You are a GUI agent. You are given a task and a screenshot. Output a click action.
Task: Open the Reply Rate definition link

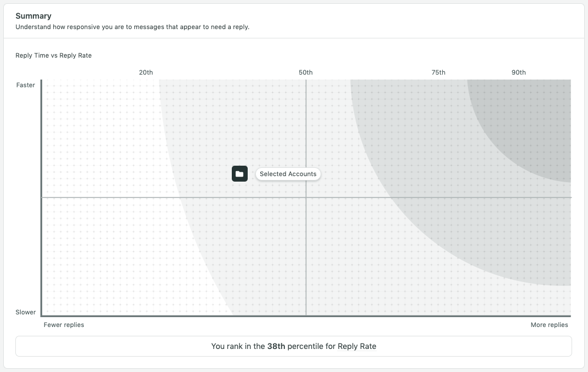tap(357, 346)
